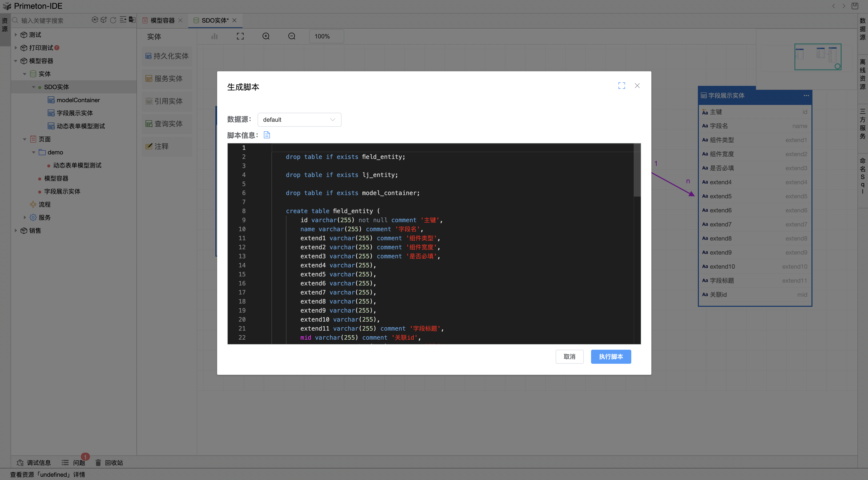The height and width of the screenshot is (480, 868).
Task: Expand the script dialog to fullscreen
Action: 621,86
